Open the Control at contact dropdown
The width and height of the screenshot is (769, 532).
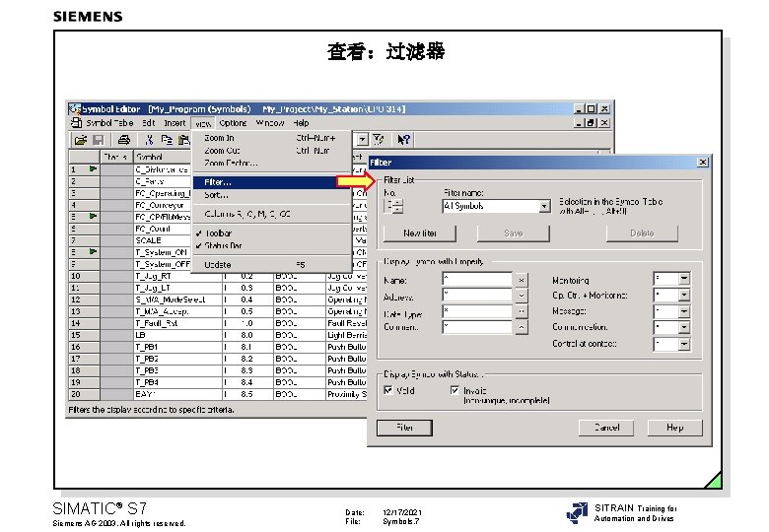[x=684, y=345]
